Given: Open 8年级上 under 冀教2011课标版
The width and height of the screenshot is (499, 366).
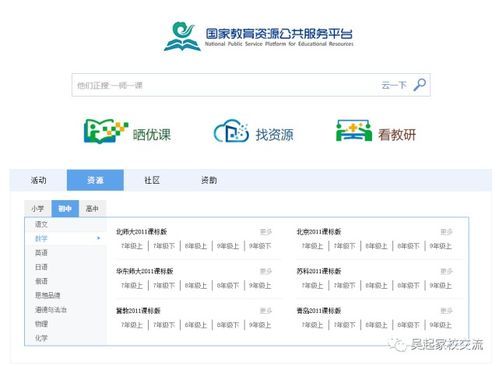Looking at the screenshot, I should coord(196,325).
